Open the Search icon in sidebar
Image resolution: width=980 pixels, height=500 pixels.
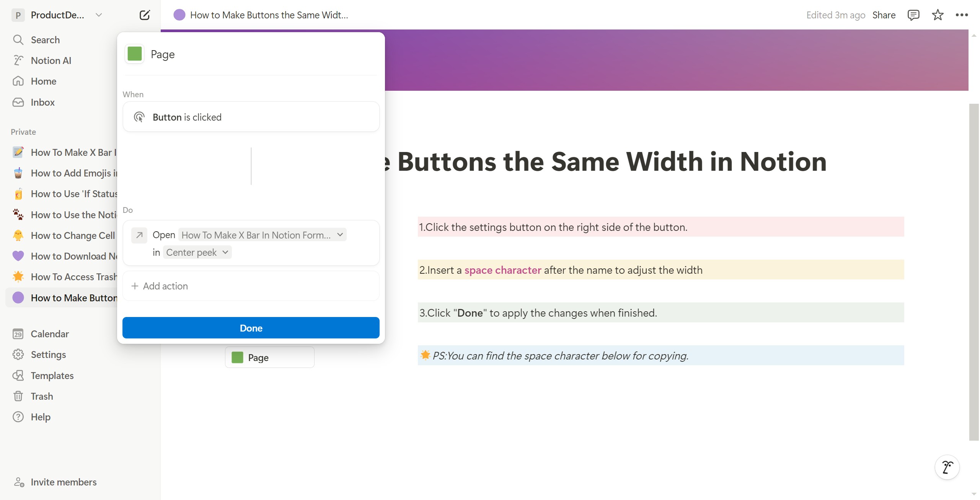click(18, 40)
